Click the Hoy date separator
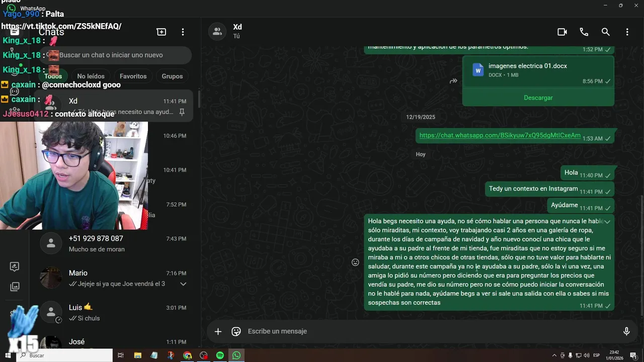 tap(421, 154)
